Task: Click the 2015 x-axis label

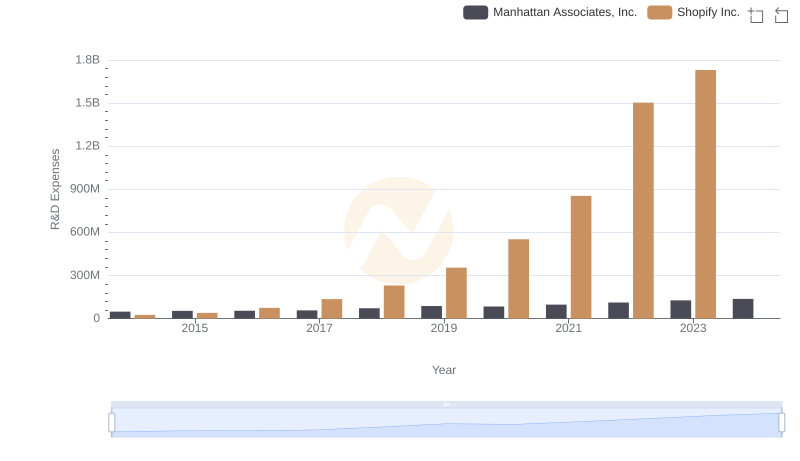Action: tap(194, 328)
